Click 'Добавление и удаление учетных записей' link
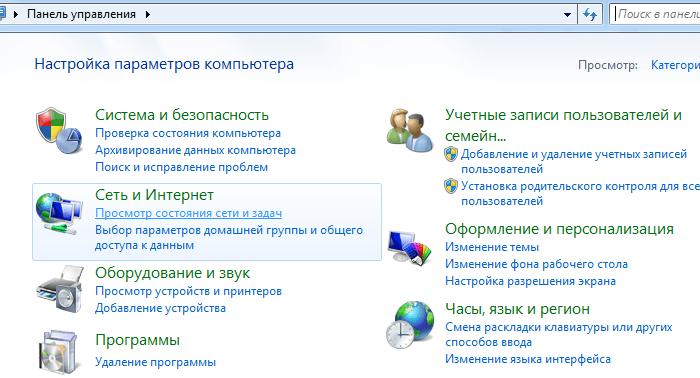This screenshot has height=378, width=700. pos(574,162)
